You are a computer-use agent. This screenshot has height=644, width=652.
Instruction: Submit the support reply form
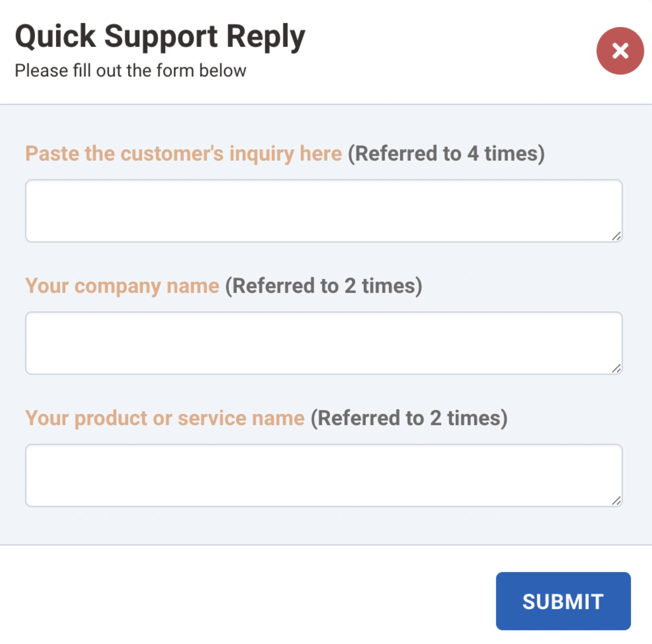[x=563, y=602]
